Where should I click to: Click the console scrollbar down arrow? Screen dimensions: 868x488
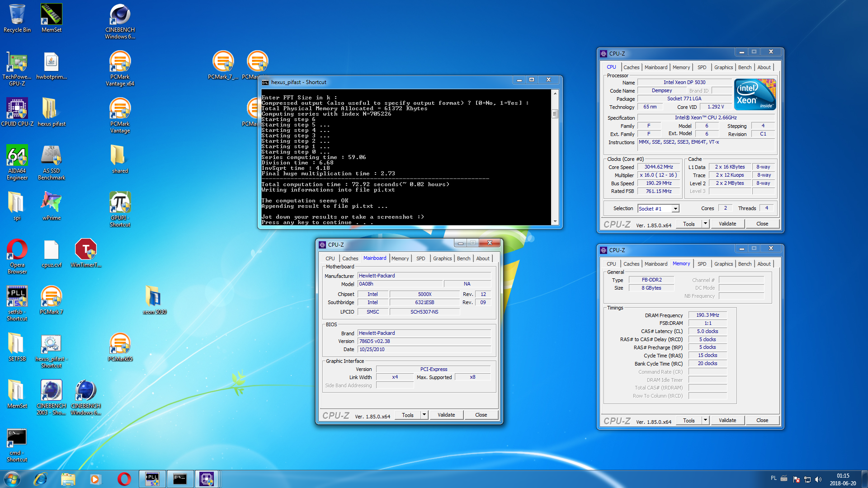point(555,221)
